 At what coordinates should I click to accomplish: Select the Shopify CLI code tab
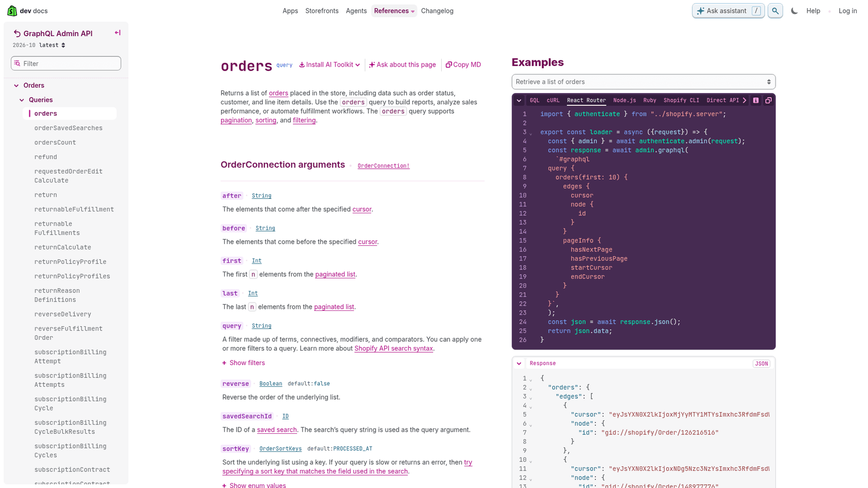tap(681, 100)
